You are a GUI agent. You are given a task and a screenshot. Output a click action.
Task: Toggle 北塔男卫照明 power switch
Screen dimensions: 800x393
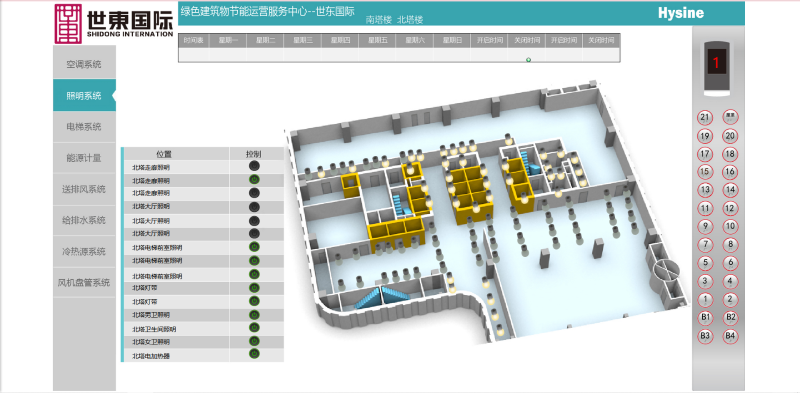254,314
